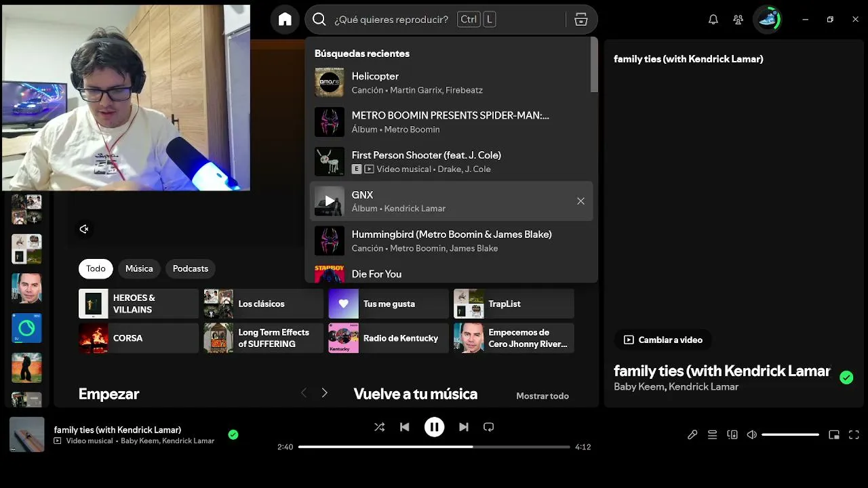
Task: Select the Todo filter chip
Action: point(96,268)
